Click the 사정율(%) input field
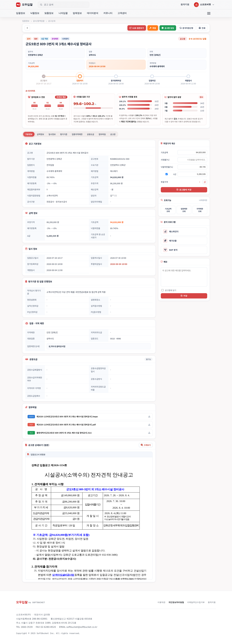The image size is (232, 644). tap(192, 159)
